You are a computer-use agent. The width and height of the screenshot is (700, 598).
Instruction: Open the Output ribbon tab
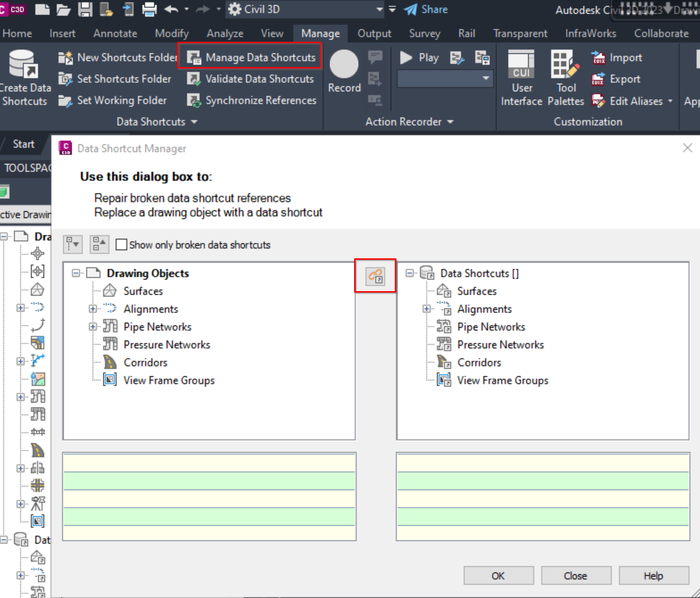(x=374, y=34)
